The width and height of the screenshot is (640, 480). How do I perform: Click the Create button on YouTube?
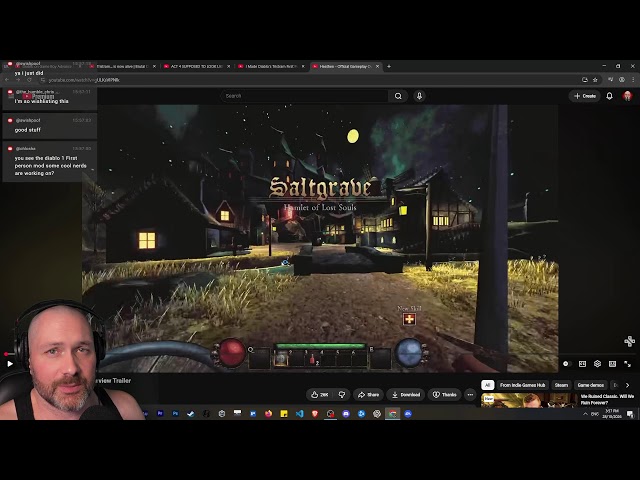coord(585,96)
